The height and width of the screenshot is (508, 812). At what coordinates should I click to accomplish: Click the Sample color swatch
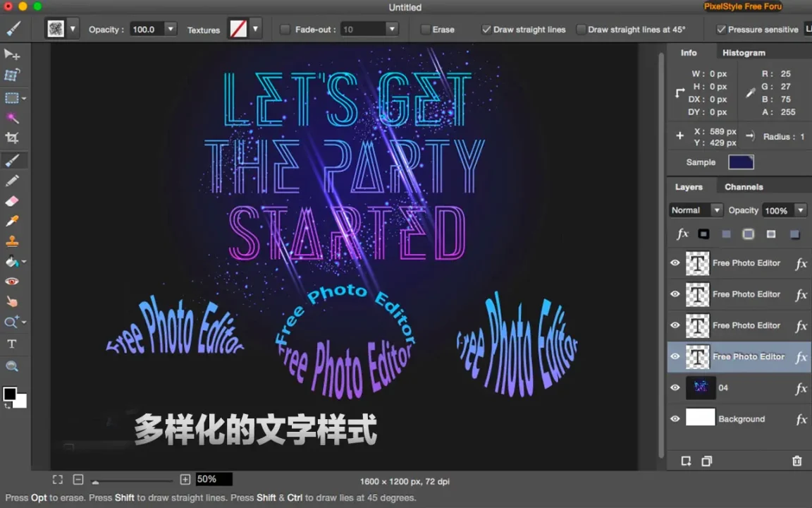pyautogui.click(x=741, y=162)
